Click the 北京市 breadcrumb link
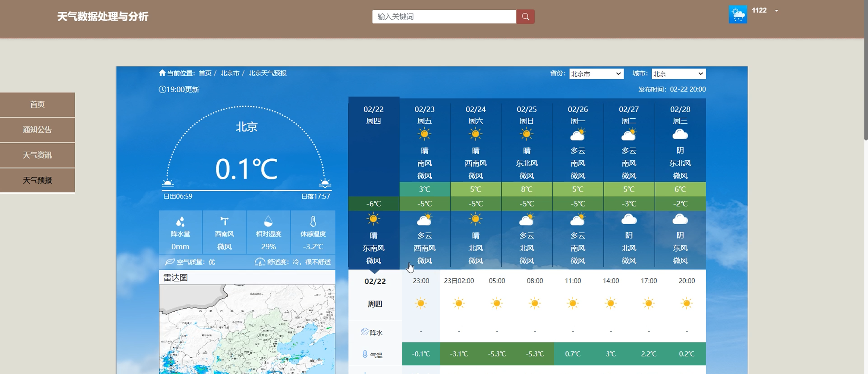Image resolution: width=868 pixels, height=374 pixels. [230, 73]
